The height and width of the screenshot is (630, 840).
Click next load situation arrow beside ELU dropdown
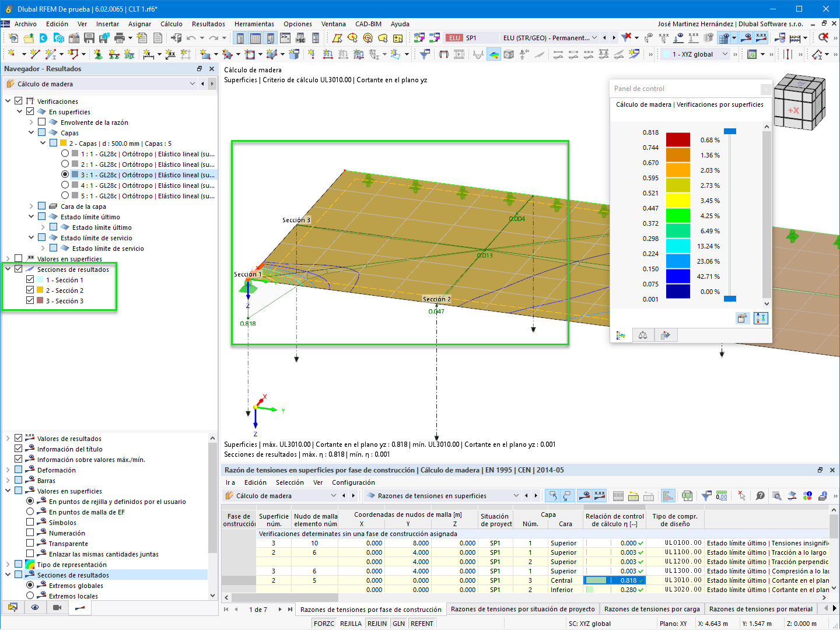coord(614,38)
